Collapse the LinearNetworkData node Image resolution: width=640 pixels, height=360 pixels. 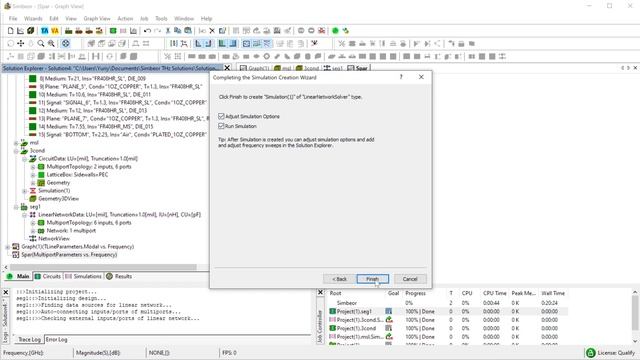coord(24,215)
